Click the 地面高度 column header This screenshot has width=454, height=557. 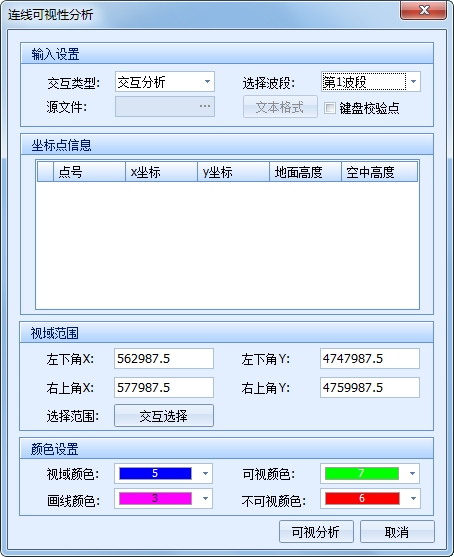click(x=306, y=172)
